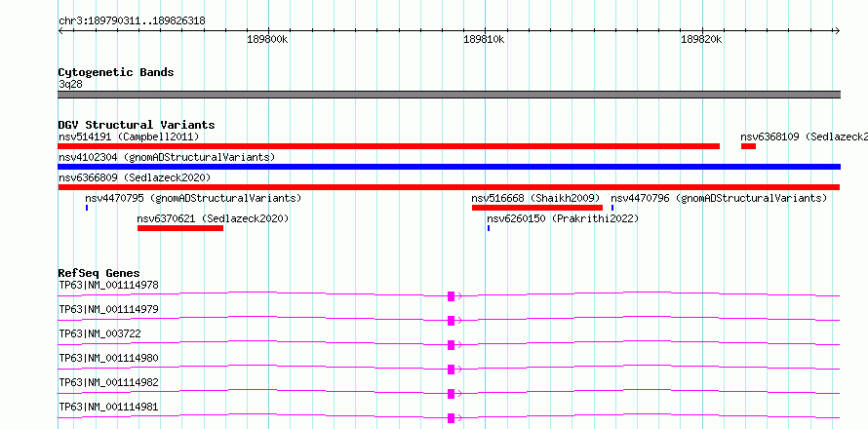Open nsv6370621 (Sedlazeck2020) variant label
868x429 pixels.
(214, 218)
